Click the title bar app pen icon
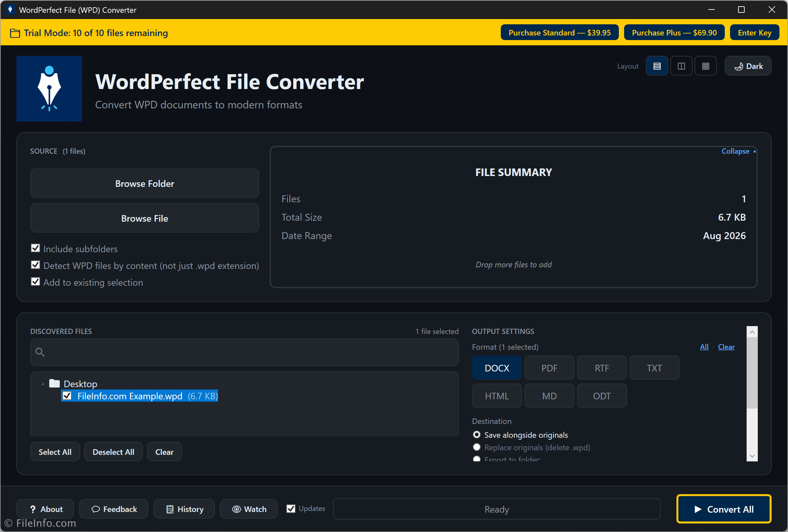The image size is (788, 532). 10,10
